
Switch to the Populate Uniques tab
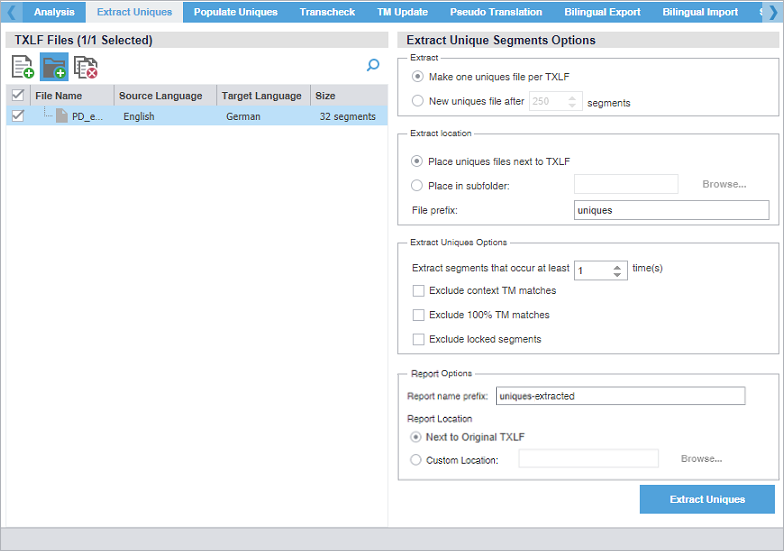235,12
